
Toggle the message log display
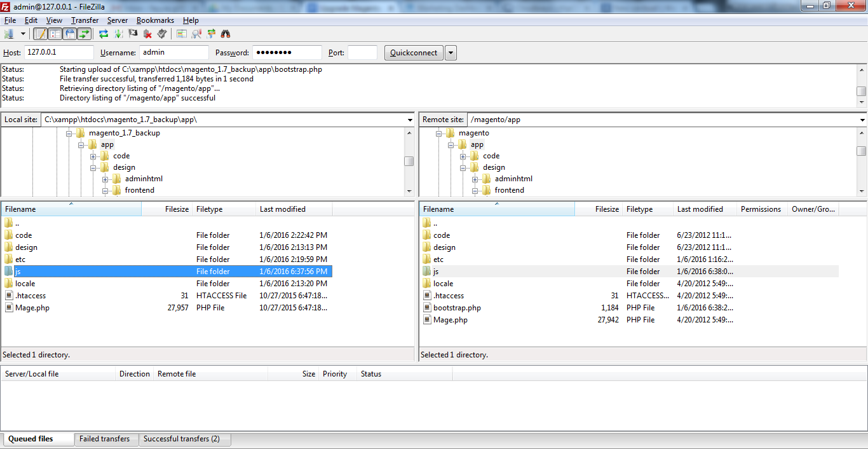click(x=40, y=34)
